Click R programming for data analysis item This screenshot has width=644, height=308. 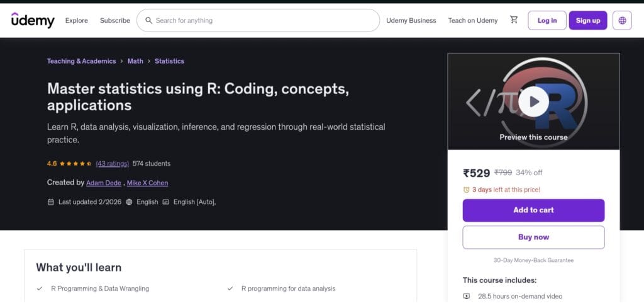(288, 288)
